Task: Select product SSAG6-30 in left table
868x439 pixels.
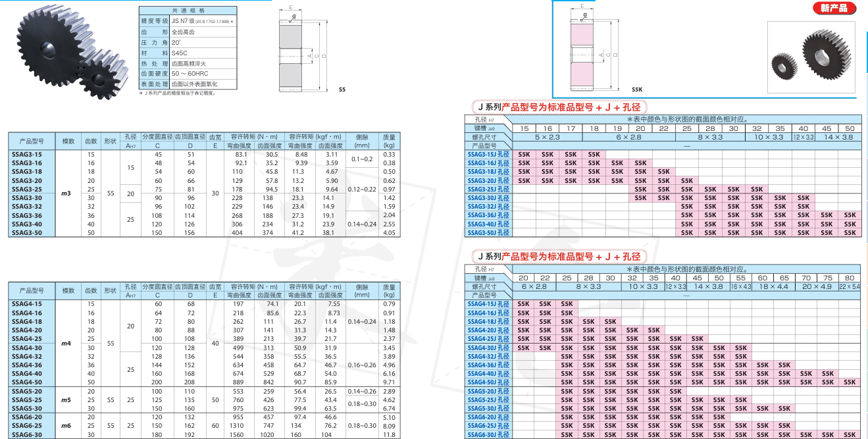Action: coord(28,434)
